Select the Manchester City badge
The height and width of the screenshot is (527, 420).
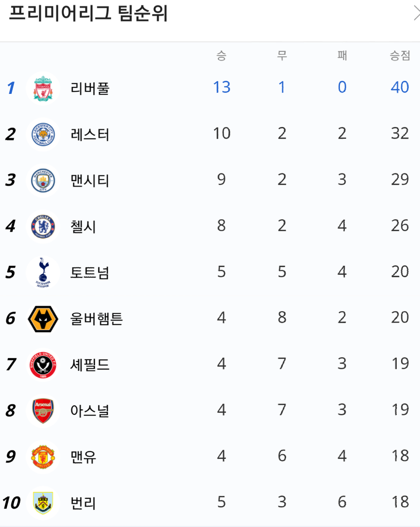point(43,180)
